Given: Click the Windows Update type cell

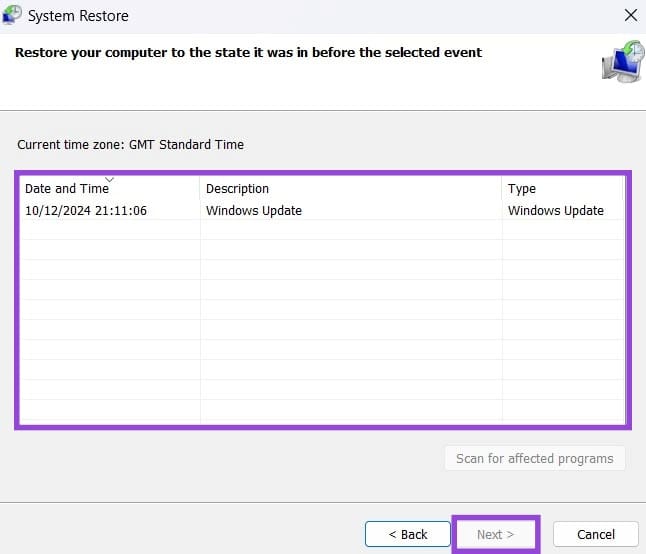Looking at the screenshot, I should click(555, 210).
